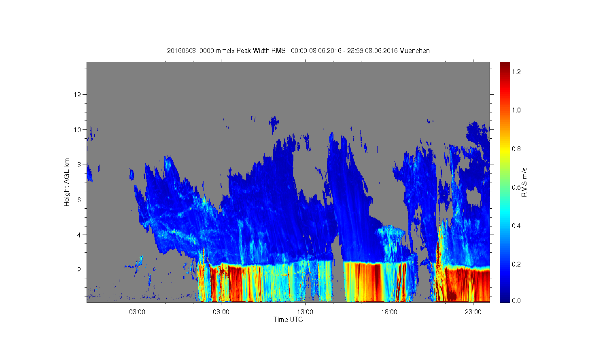Click the dark red top of colorbar
This screenshot has width=607, height=364.
[x=505, y=67]
